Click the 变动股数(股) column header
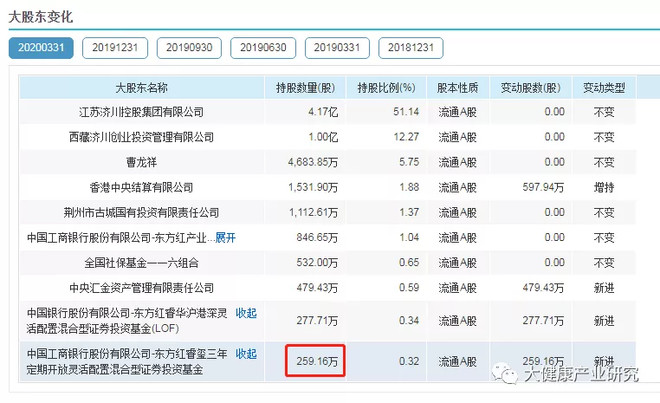Screen dimensions: 660x403 (531, 88)
